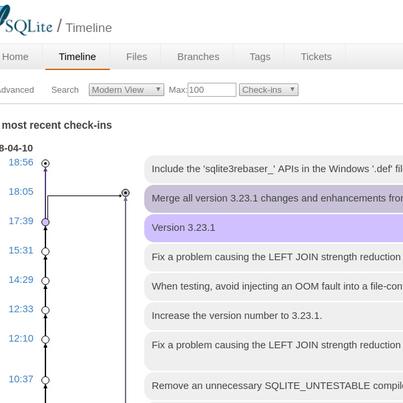Select the 10:37 graph node
The image size is (403, 403).
(x=46, y=380)
